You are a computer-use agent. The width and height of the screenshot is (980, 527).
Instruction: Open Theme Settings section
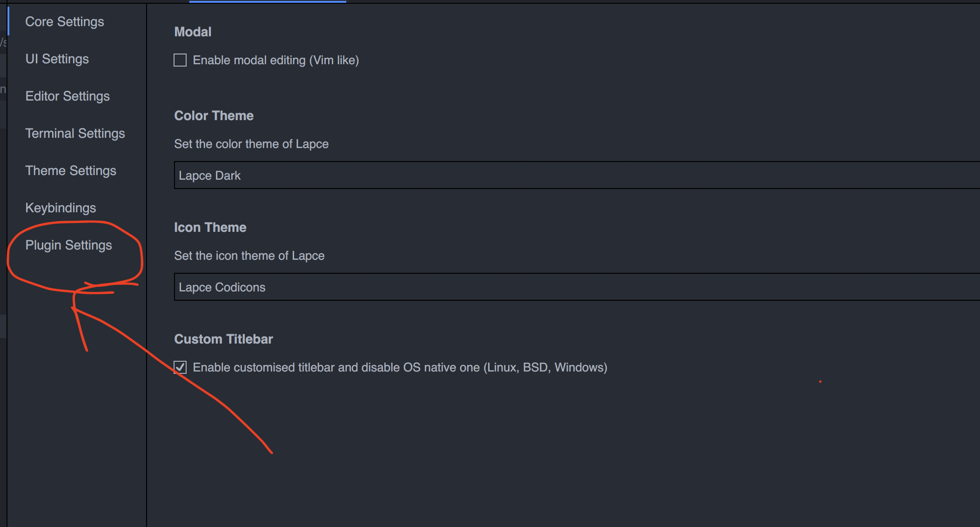71,170
